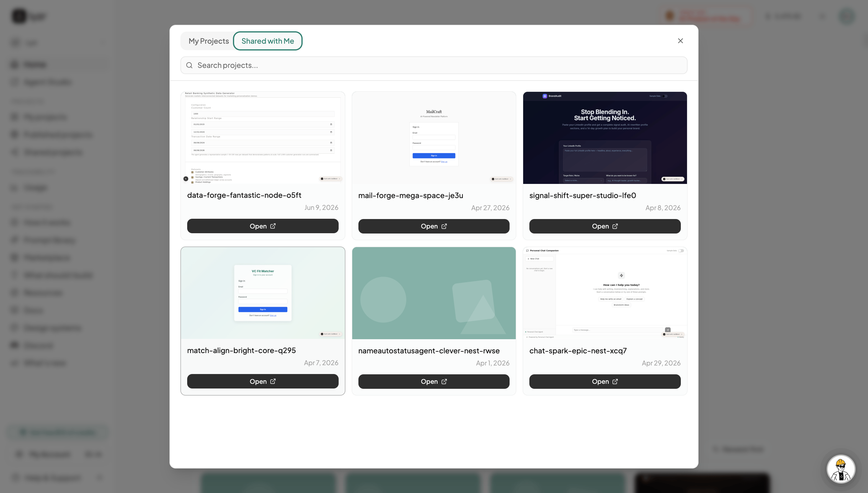This screenshot has width=868, height=493.
Task: Open the mail-forge-mega-space-je3u project
Action: coord(434,226)
